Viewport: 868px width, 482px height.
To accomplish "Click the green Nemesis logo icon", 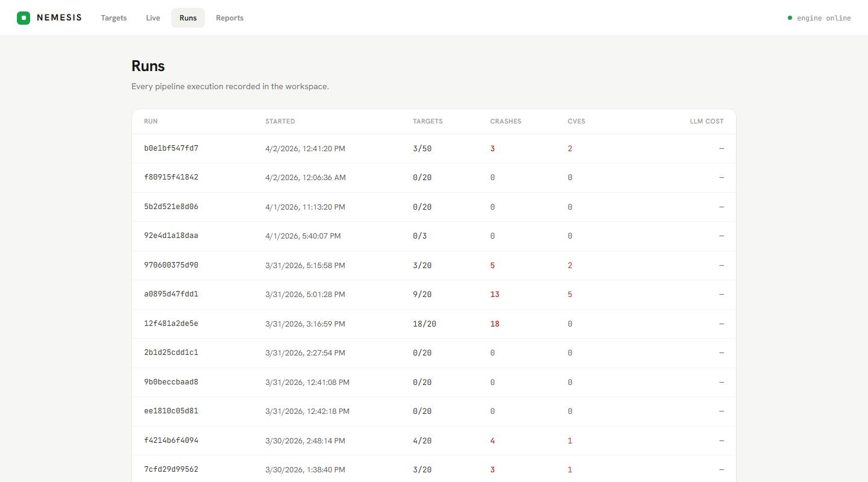I will pyautogui.click(x=24, y=18).
